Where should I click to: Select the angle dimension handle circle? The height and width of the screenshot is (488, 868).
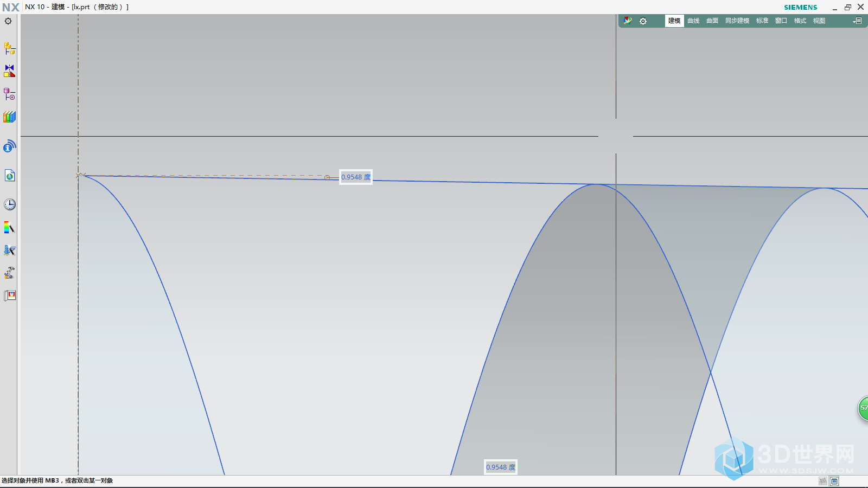(x=327, y=178)
